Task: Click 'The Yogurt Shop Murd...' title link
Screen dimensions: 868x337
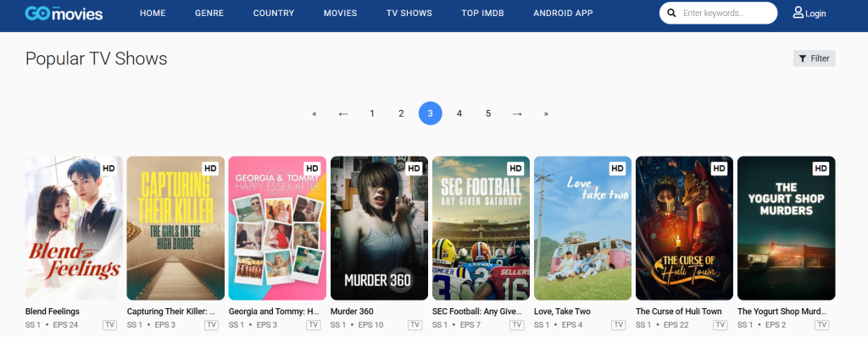Action: pos(782,312)
